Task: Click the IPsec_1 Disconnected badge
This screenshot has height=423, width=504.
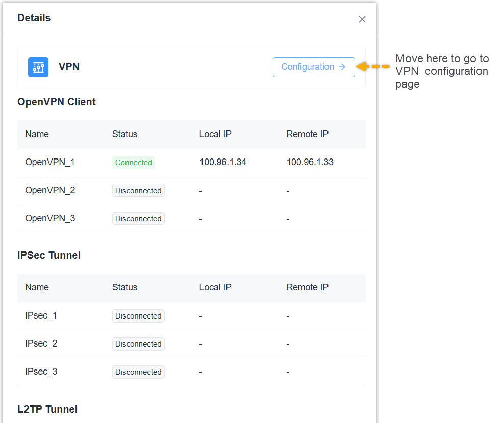Action: click(x=138, y=316)
